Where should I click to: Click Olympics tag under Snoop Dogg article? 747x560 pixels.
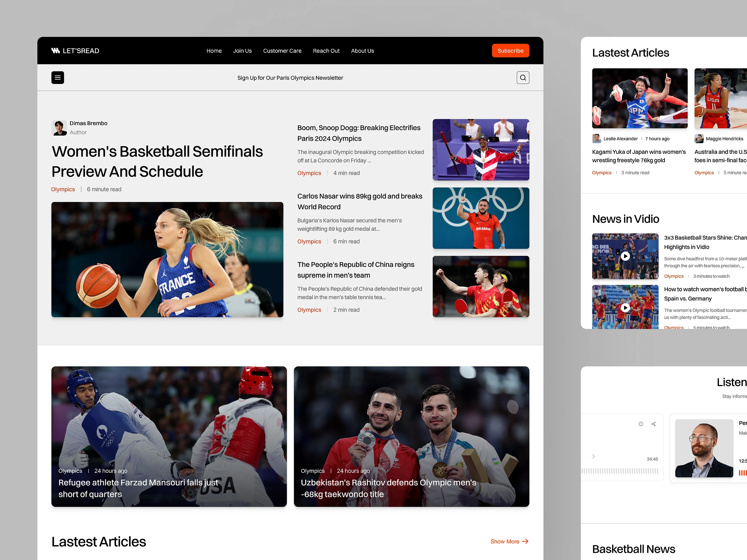(x=309, y=173)
